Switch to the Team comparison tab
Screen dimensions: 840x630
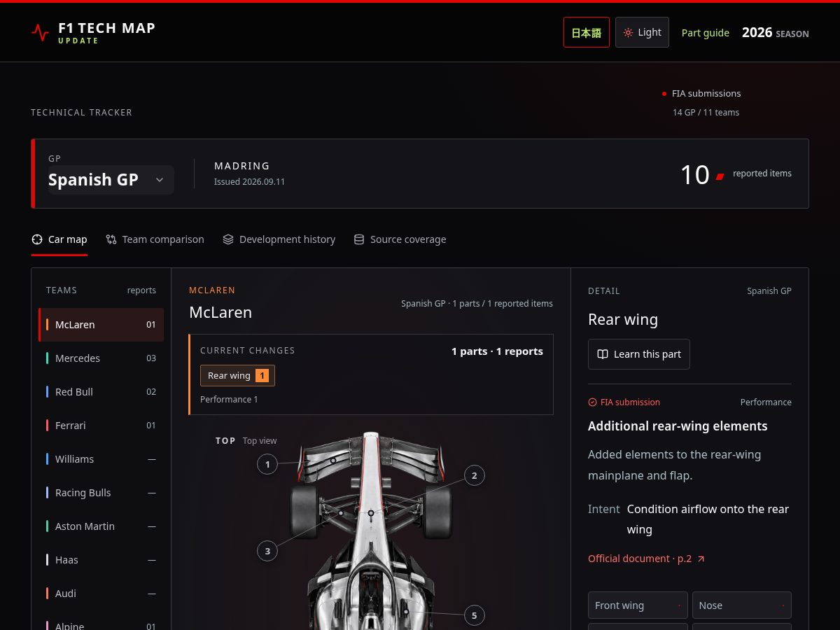click(155, 239)
